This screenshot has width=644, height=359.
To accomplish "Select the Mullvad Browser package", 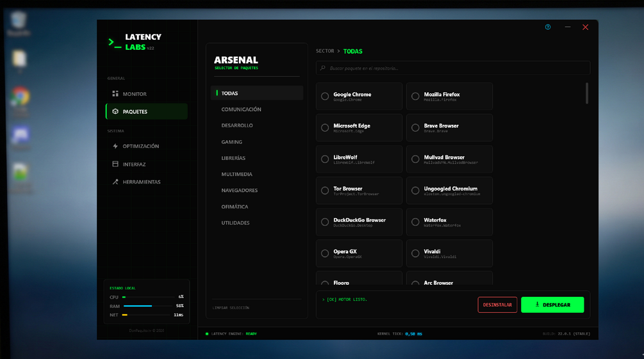I will (x=449, y=159).
